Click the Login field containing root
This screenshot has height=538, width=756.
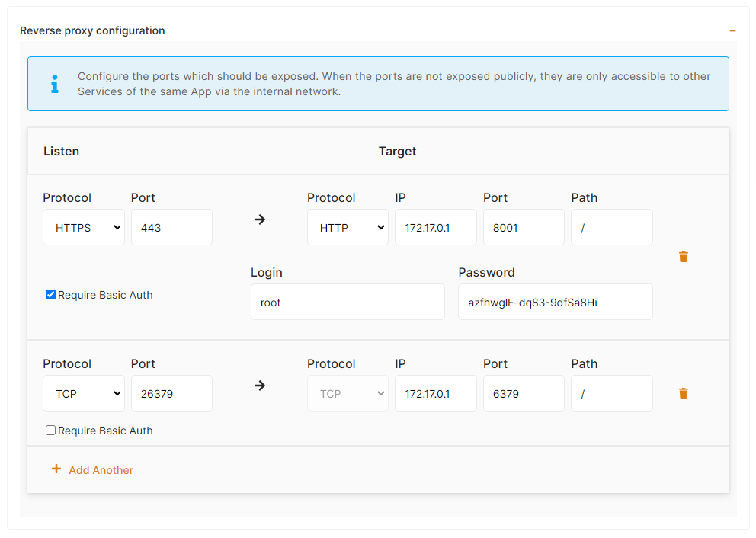[348, 302]
